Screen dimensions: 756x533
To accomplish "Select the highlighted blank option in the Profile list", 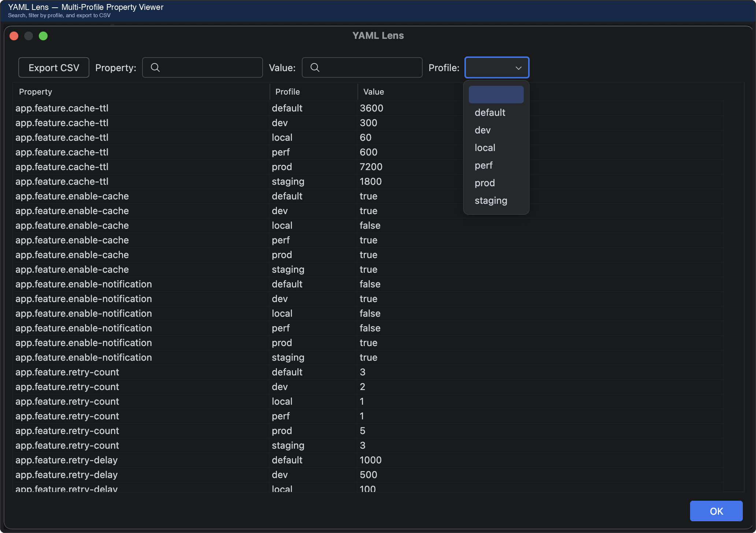I will [x=496, y=94].
